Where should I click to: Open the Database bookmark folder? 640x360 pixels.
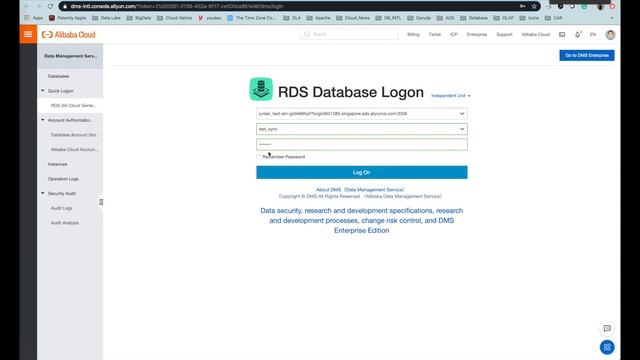(x=474, y=18)
